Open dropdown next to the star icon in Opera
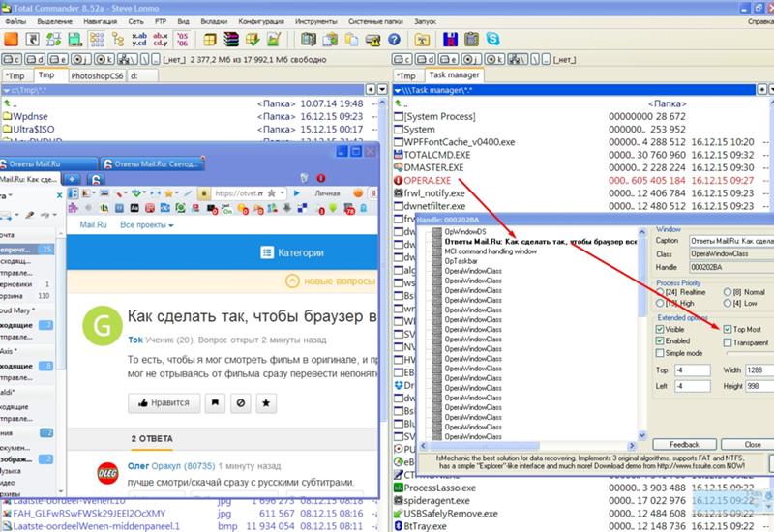This screenshot has width=774, height=532. pyautogui.click(x=176, y=192)
